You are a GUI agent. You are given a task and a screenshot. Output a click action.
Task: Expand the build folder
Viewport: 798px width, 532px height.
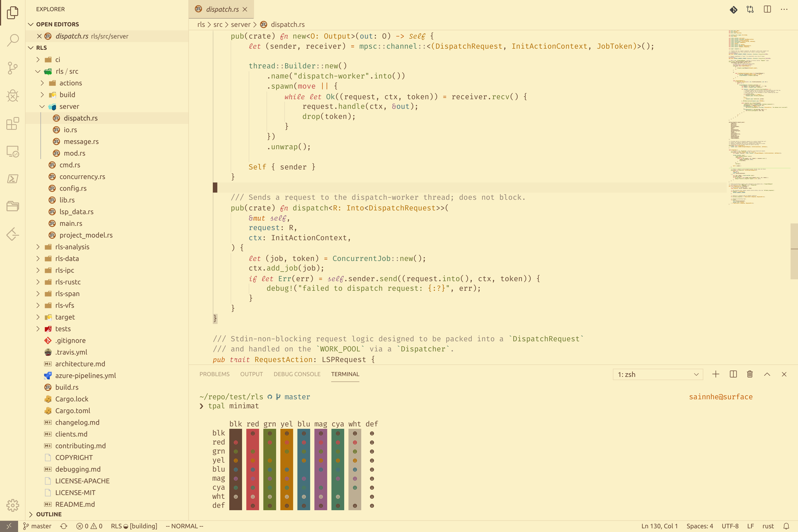[42, 95]
